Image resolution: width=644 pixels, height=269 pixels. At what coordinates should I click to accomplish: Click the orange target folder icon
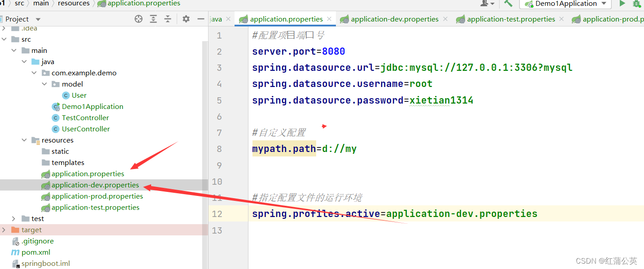15,230
